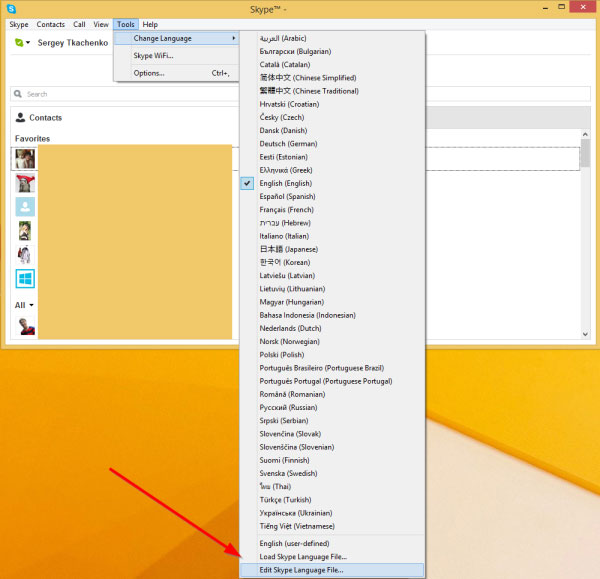600x579 pixels.
Task: Click the green online status icon
Action: 21,43
